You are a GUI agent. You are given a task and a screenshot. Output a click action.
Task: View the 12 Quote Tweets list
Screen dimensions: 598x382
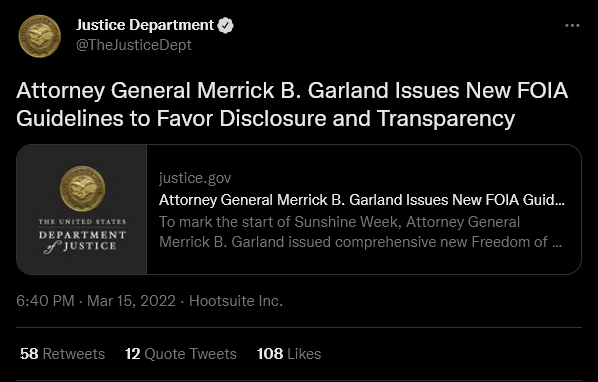click(181, 354)
